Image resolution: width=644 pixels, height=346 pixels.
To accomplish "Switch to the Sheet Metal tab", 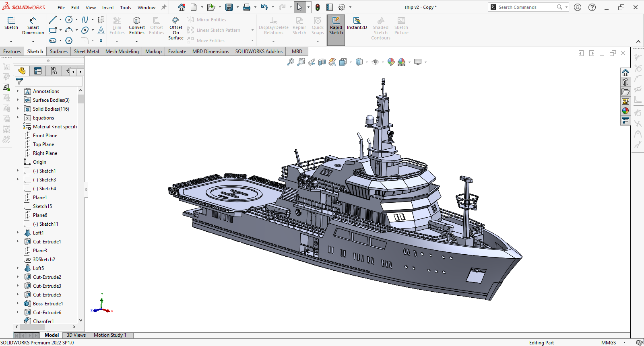I will (87, 51).
